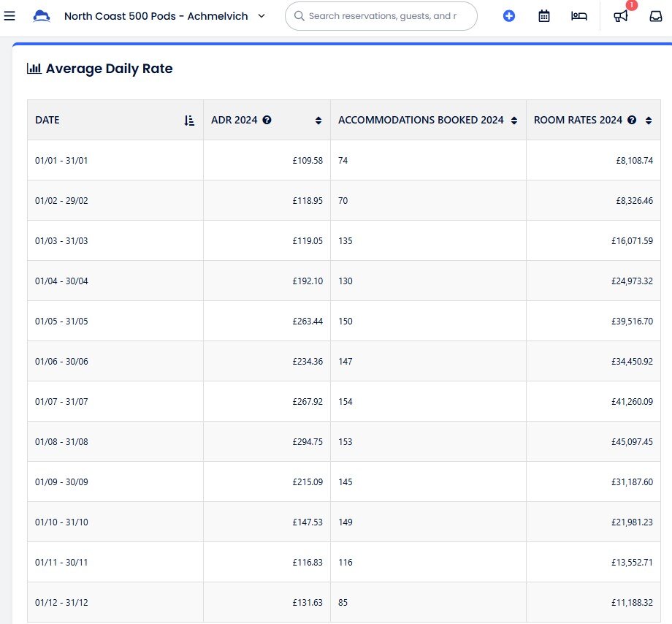Image resolution: width=672 pixels, height=624 pixels.
Task: Open the megaphone announcements icon
Action: (x=621, y=16)
